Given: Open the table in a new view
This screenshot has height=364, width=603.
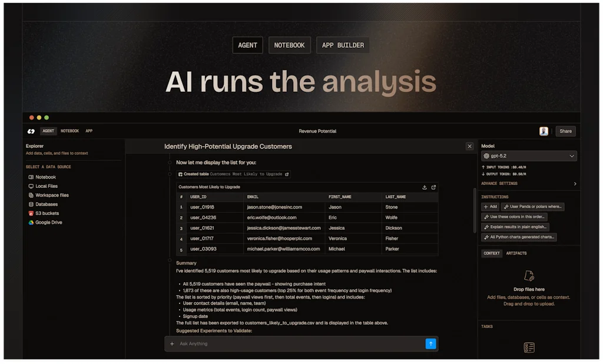Looking at the screenshot, I should pos(434,187).
